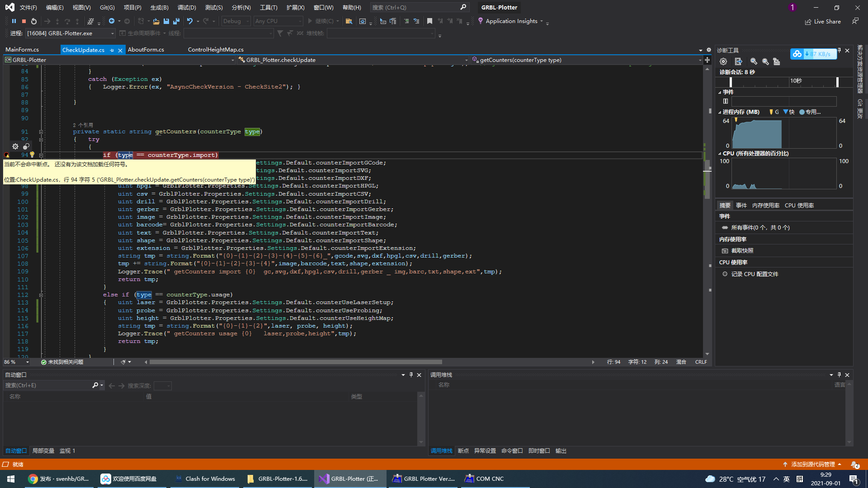Screen dimensions: 868x488
Task: Click the pause debugging button
Action: (14, 21)
